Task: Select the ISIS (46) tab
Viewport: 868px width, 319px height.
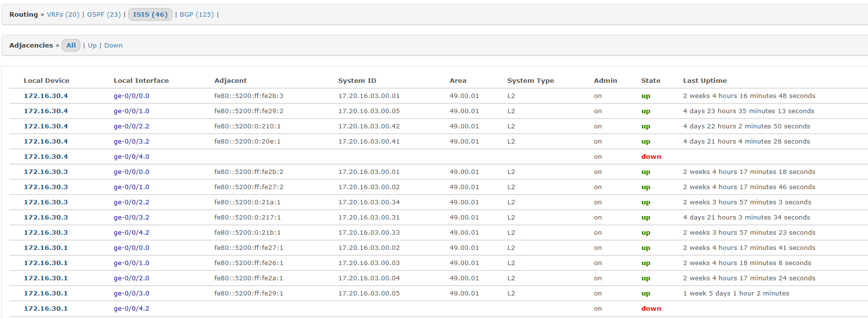Action: 150,15
